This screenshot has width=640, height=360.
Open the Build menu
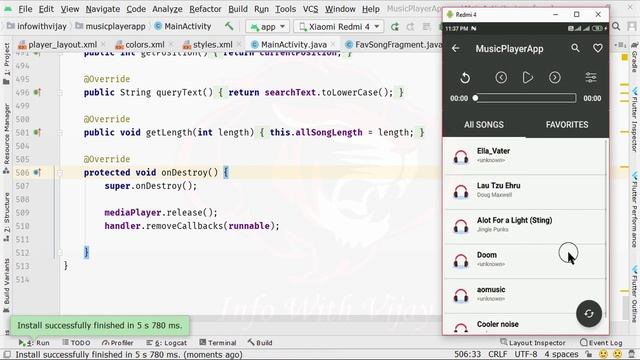(238, 9)
